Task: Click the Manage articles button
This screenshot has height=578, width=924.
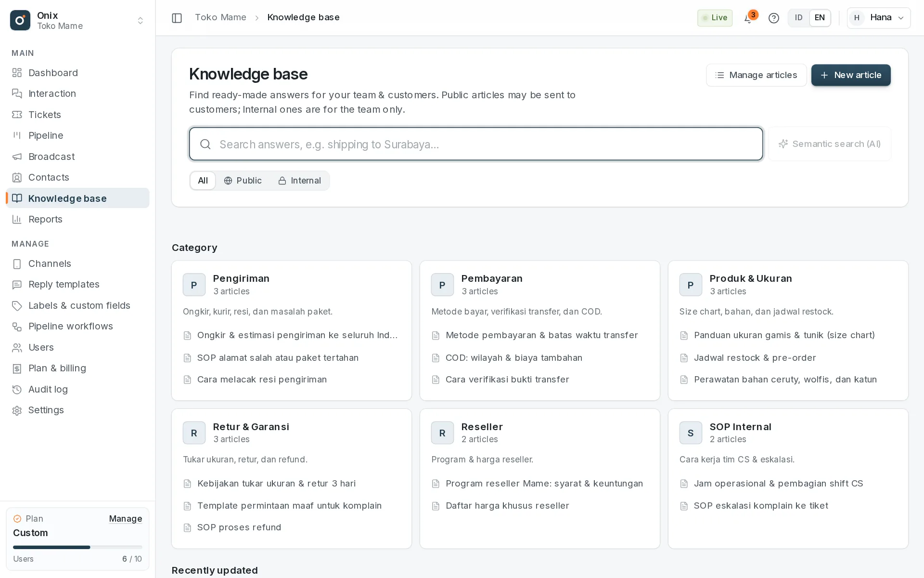Action: (x=756, y=75)
